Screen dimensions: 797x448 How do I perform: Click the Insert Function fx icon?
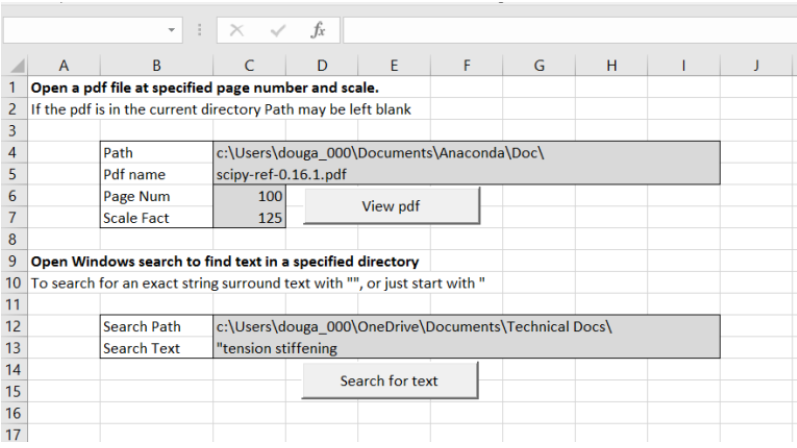[318, 30]
